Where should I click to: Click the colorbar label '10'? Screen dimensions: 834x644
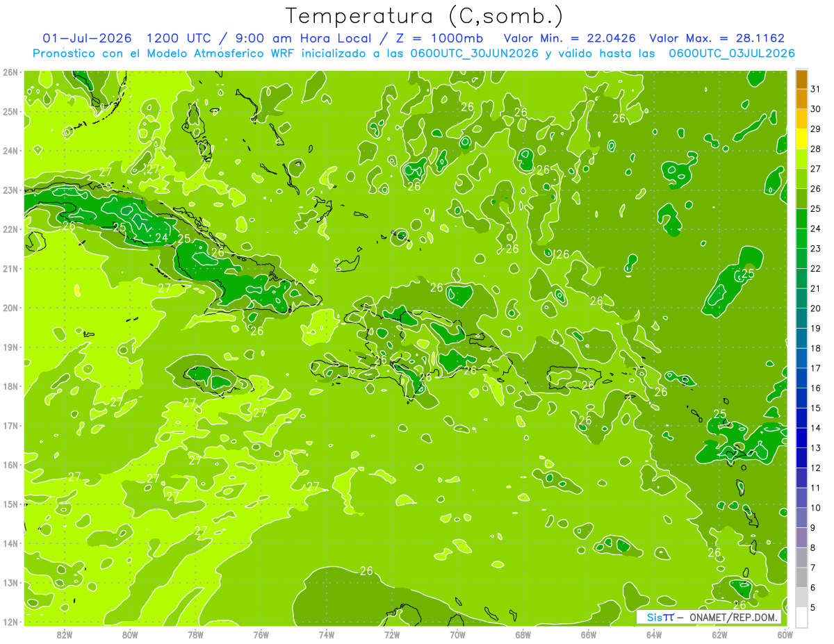816,508
